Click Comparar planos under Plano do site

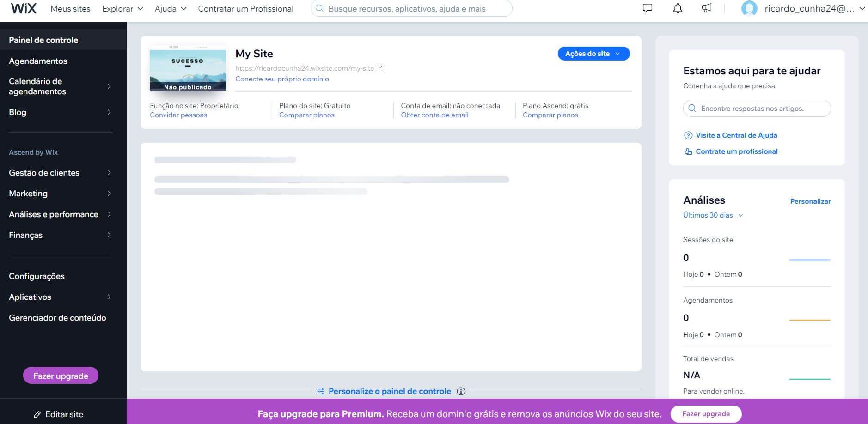[306, 115]
